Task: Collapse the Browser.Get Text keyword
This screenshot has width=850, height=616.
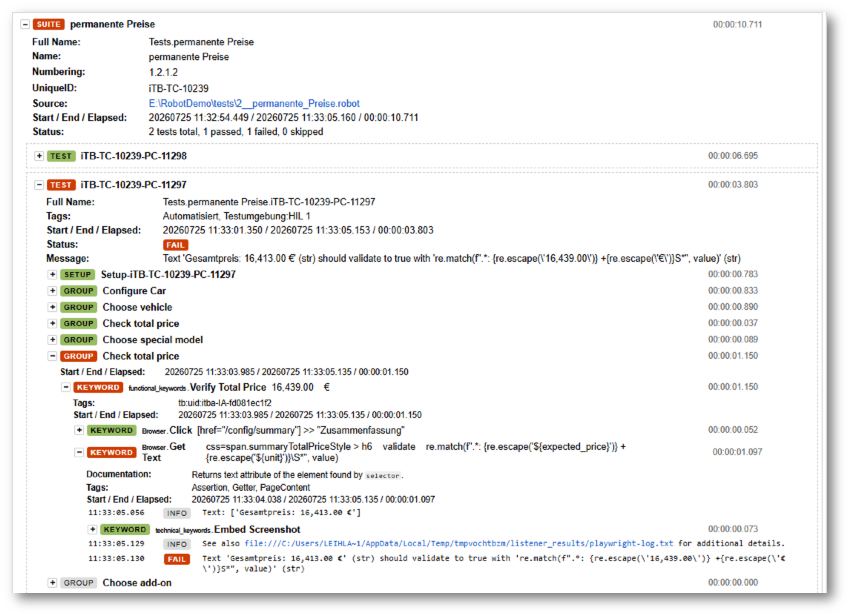Action: [x=79, y=452]
